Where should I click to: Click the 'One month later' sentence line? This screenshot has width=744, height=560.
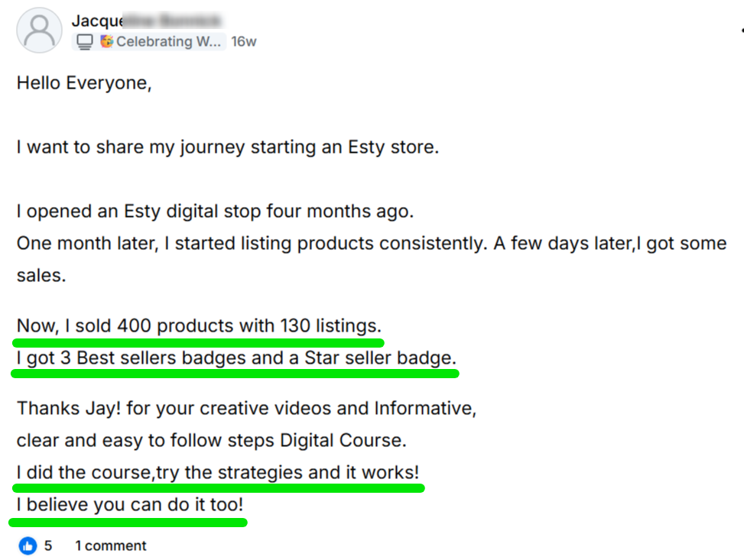[371, 243]
